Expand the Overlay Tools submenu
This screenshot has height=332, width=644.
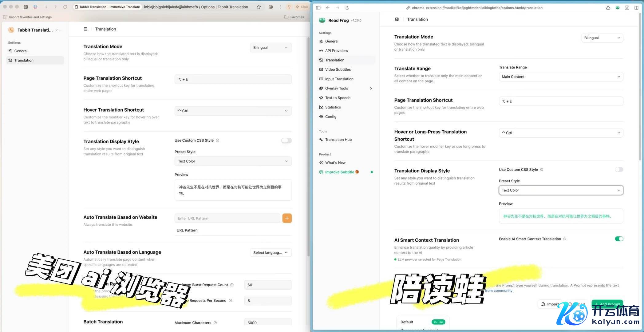pos(371,89)
